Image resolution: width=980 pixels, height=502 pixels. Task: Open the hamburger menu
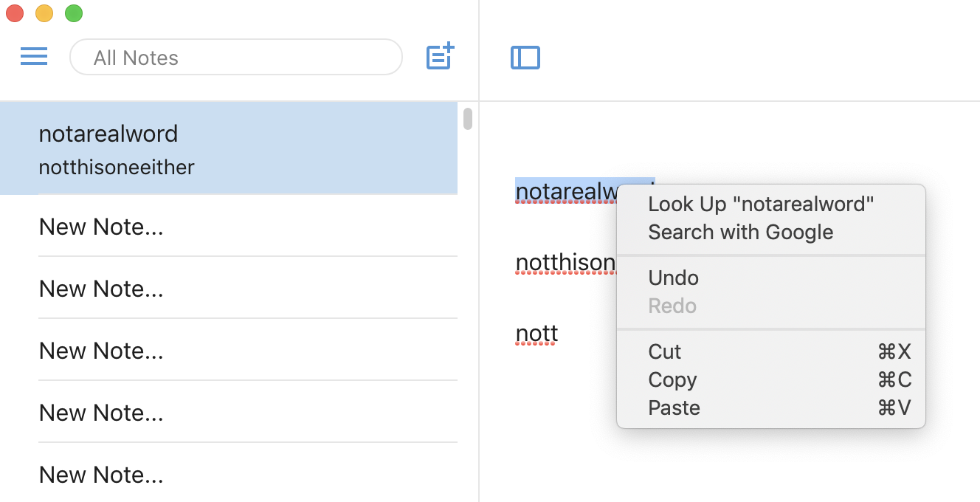33,56
